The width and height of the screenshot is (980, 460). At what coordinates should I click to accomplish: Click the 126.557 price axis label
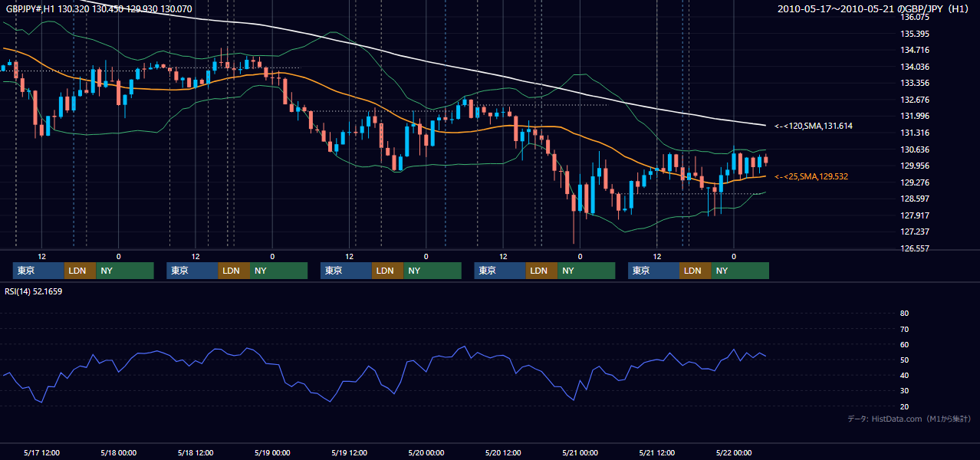(916, 249)
